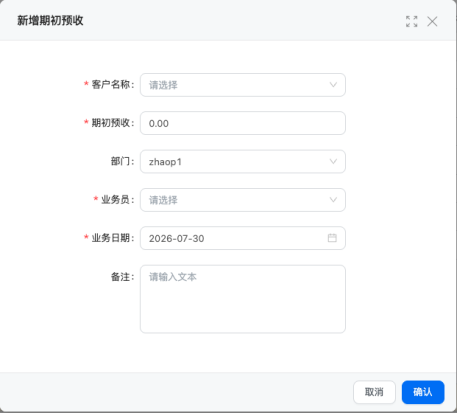Click the 客户名称 dropdown arrow
This screenshot has height=413, width=457.
[x=333, y=85]
